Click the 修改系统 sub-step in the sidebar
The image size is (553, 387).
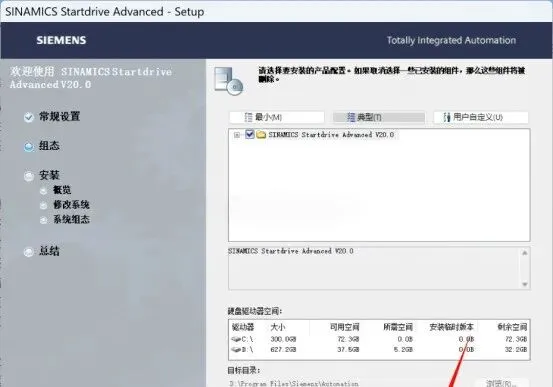(71, 205)
